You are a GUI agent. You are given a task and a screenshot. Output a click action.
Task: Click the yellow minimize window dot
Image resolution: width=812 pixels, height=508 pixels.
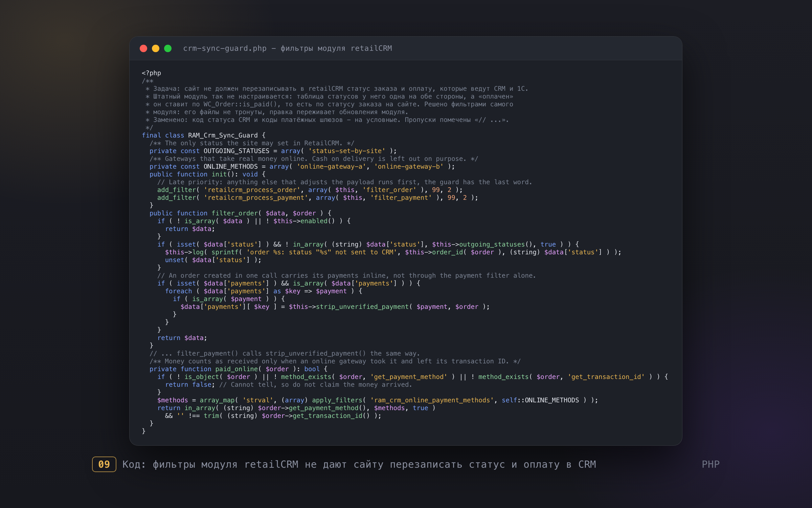156,48
